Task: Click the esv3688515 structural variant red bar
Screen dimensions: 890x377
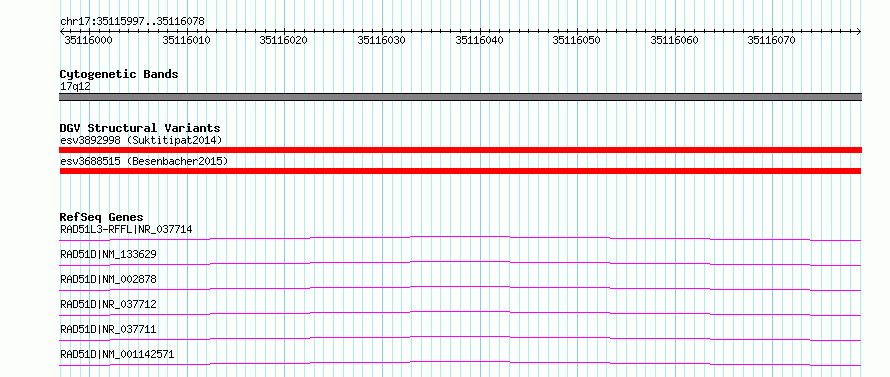Action: coord(460,171)
